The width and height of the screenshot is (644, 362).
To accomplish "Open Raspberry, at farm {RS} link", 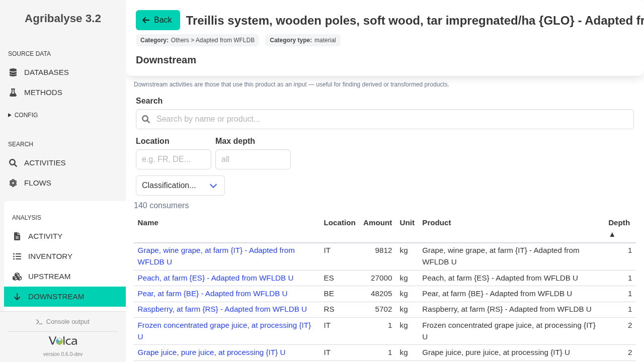I will (222, 309).
